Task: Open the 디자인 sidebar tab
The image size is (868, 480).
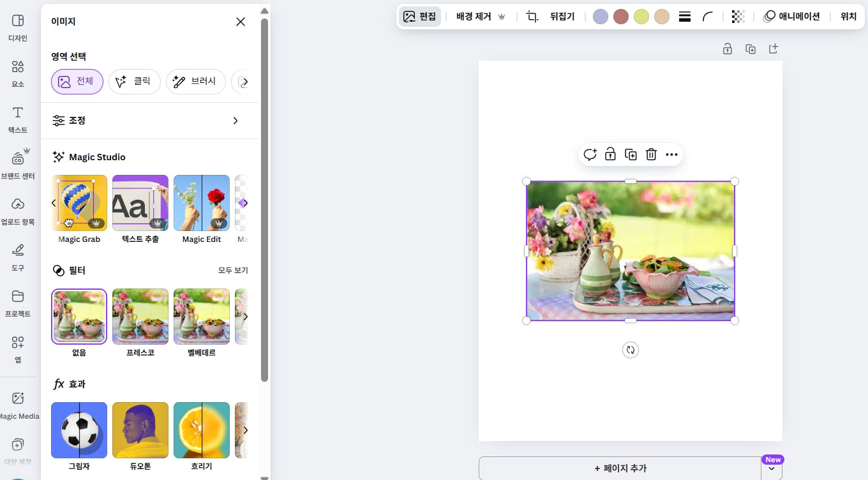Action: [x=18, y=28]
